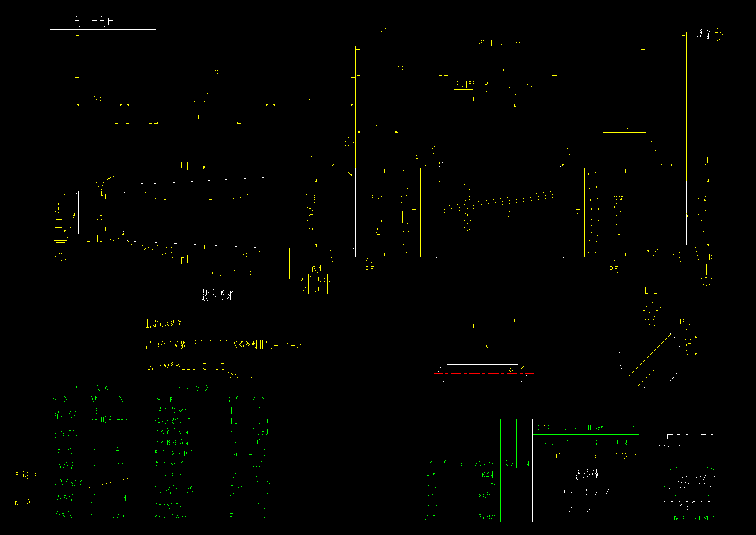Select the 1996.12 date value
Viewport: 756px width, 535px height.
624,457
